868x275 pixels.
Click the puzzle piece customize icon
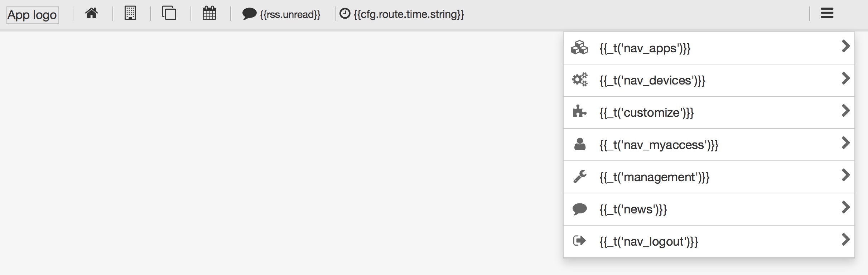click(579, 112)
